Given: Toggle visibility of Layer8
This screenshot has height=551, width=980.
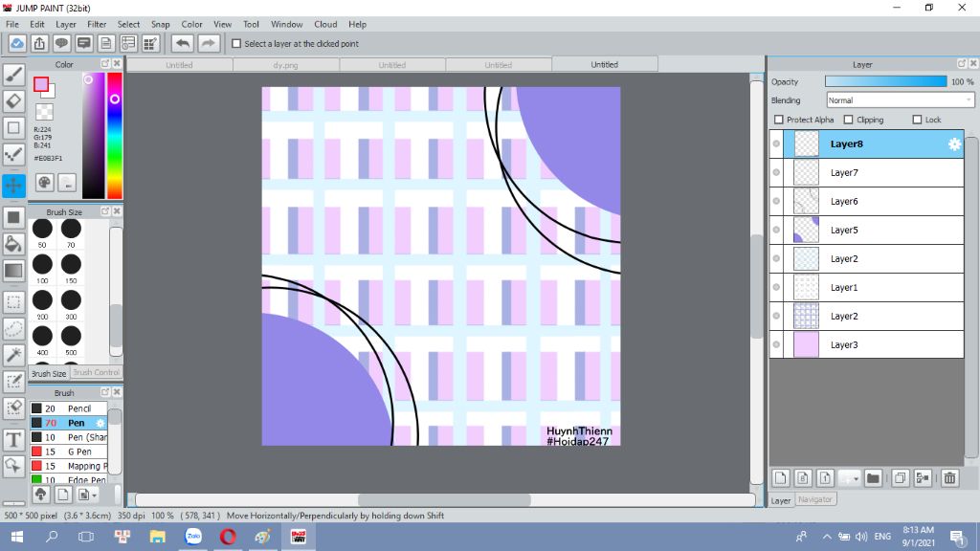Looking at the screenshot, I should pos(776,143).
